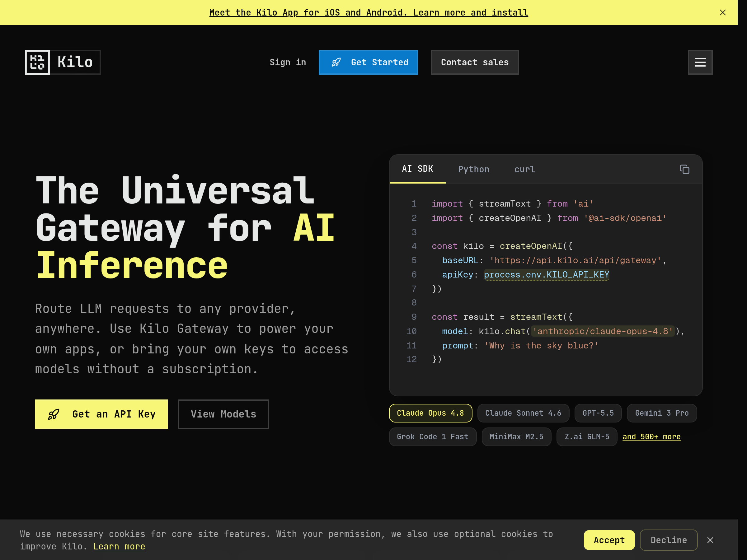Dismiss the cookie notice with X

click(710, 540)
